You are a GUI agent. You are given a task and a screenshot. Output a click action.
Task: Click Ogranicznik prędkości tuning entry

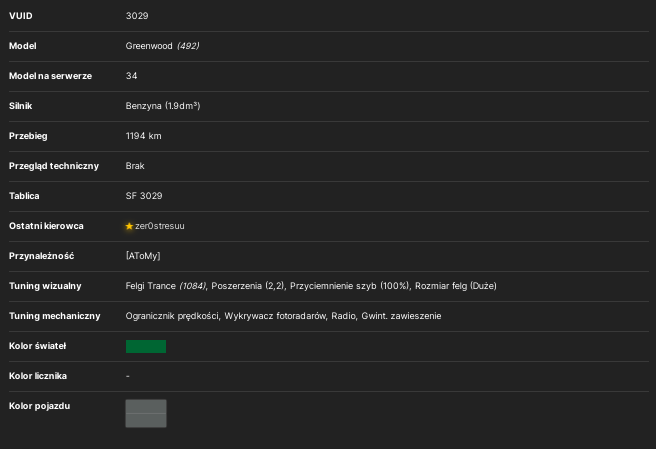click(x=172, y=316)
